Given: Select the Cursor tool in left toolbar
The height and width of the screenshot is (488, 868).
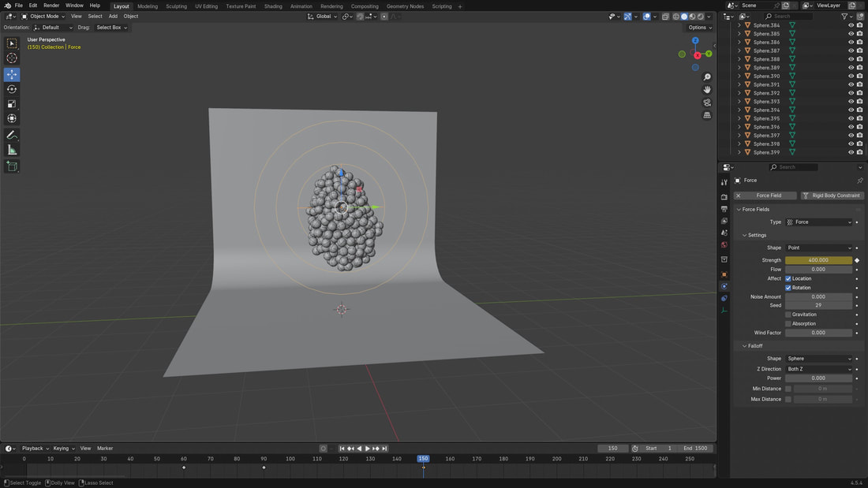Looking at the screenshot, I should [12, 58].
